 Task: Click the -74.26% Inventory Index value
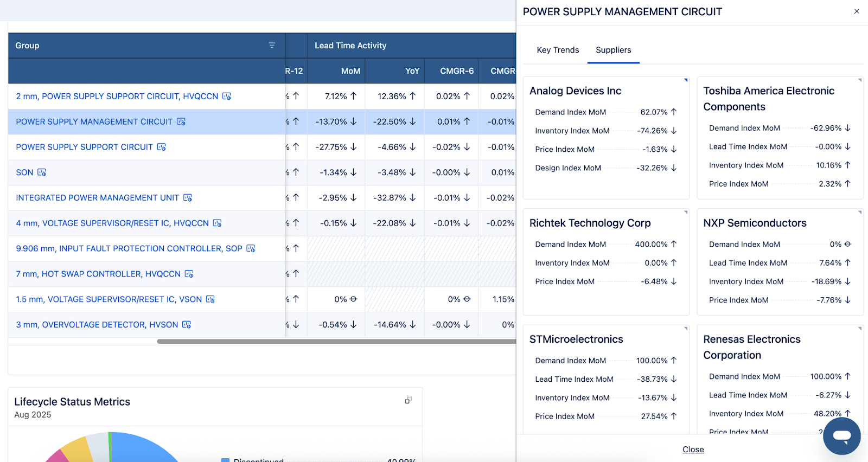point(653,131)
